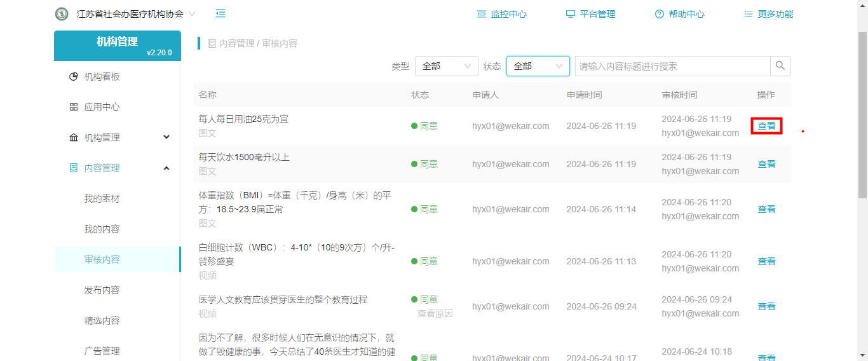Click 同意 status of 每人每日用油25克为宜
The image size is (868, 361).
coord(424,126)
